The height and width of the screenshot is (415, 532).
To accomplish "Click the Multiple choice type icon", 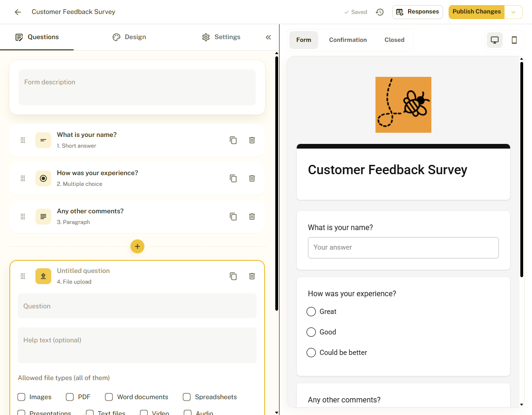I will 43,178.
